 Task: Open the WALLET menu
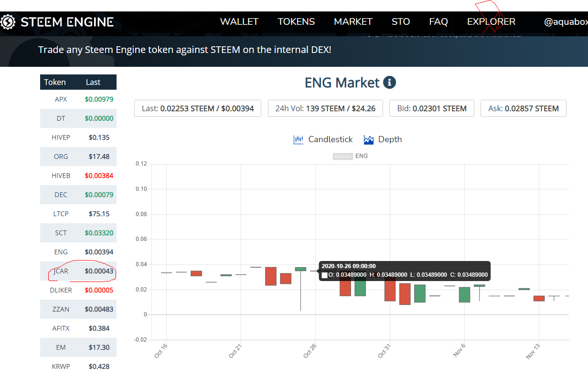239,21
